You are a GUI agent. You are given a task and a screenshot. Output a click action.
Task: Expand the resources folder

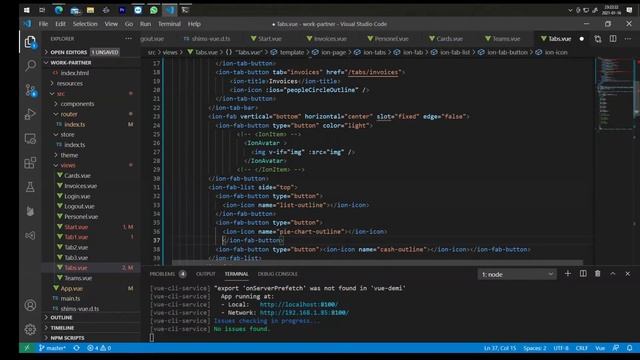[x=70, y=83]
